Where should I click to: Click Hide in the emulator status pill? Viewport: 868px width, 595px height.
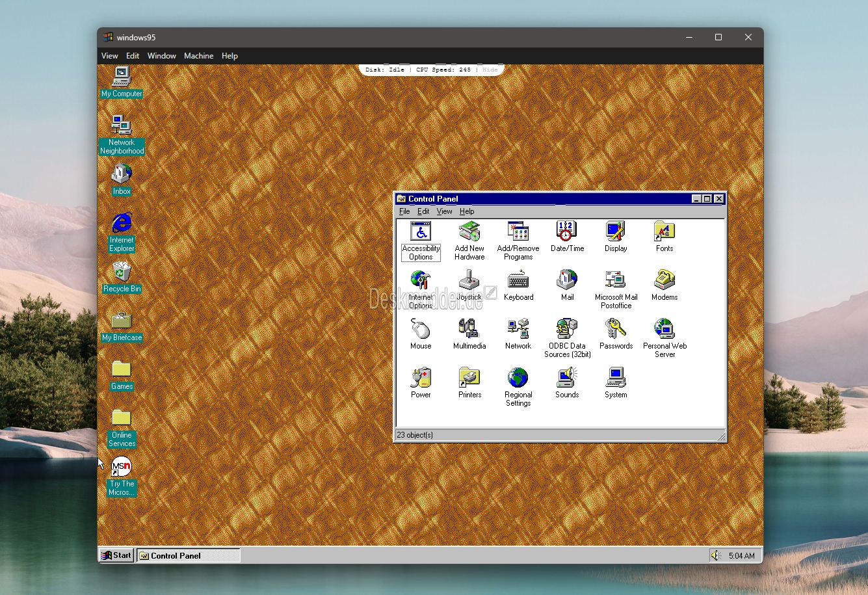point(490,70)
